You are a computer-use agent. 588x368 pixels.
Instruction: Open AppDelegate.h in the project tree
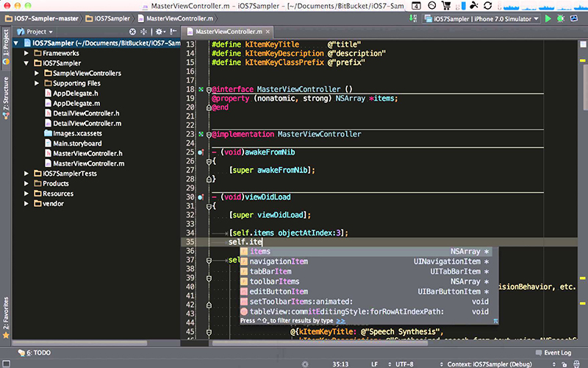[x=71, y=93]
